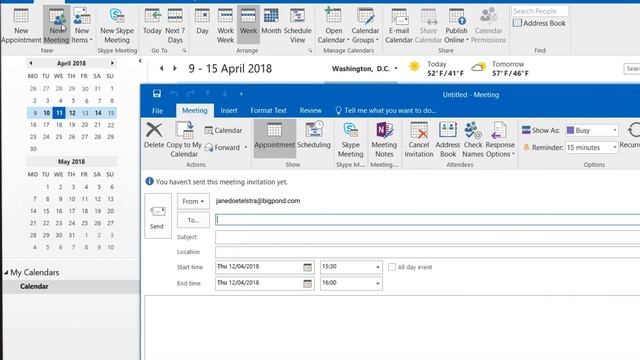Open the 15:30 start time dropdown
The image size is (640, 360).
(378, 267)
